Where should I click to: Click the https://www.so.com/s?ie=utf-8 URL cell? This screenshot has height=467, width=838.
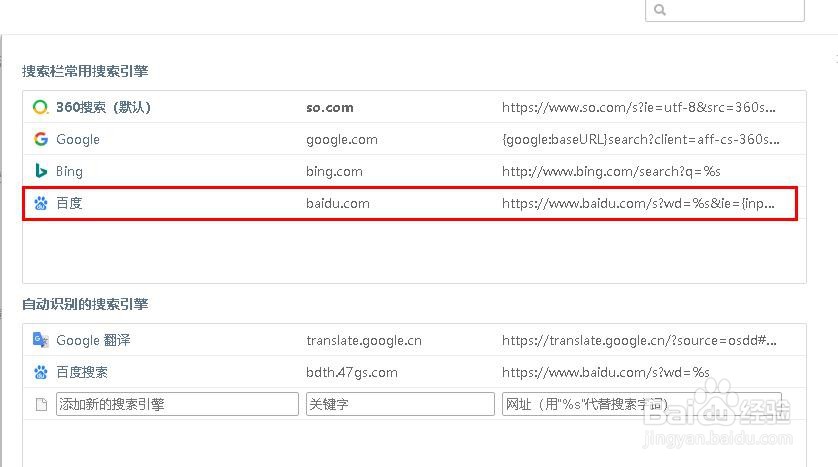coord(639,107)
